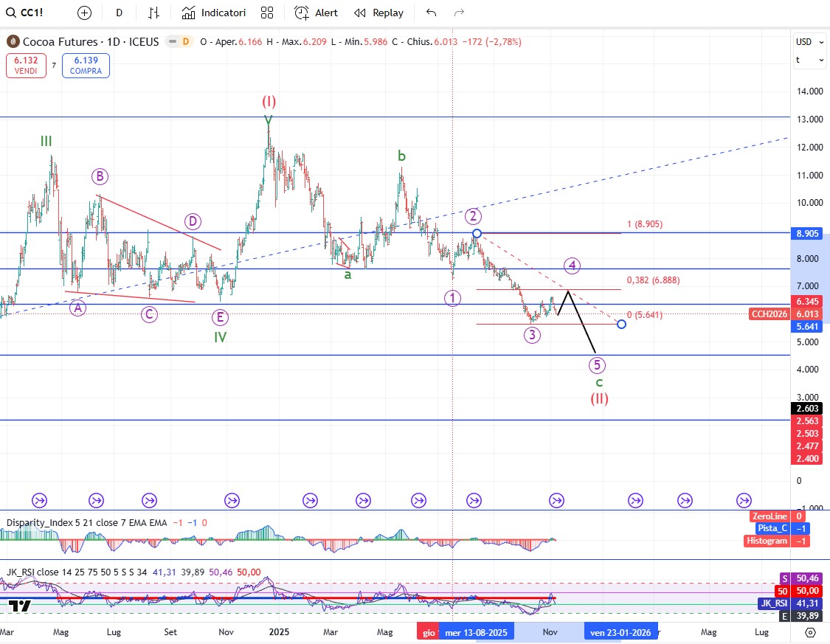The height and width of the screenshot is (644, 830).
Task: Open the D timeframe interval selector
Action: [119, 13]
